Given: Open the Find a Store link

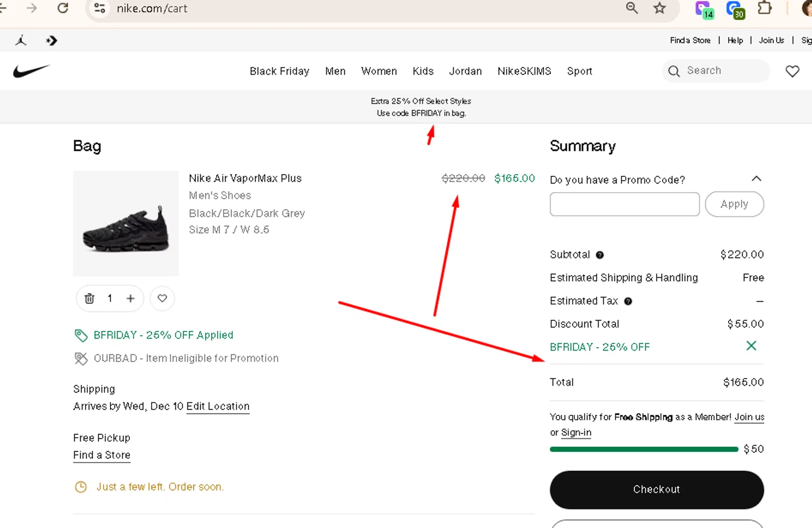Looking at the screenshot, I should click(x=690, y=40).
